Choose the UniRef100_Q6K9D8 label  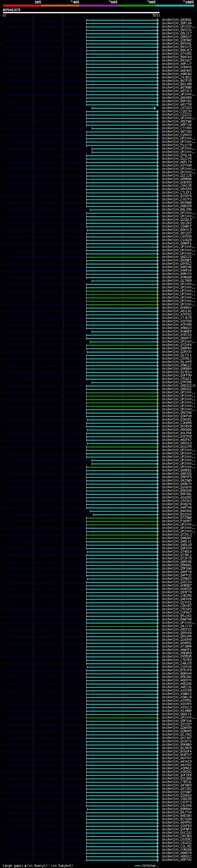[x=176, y=98]
